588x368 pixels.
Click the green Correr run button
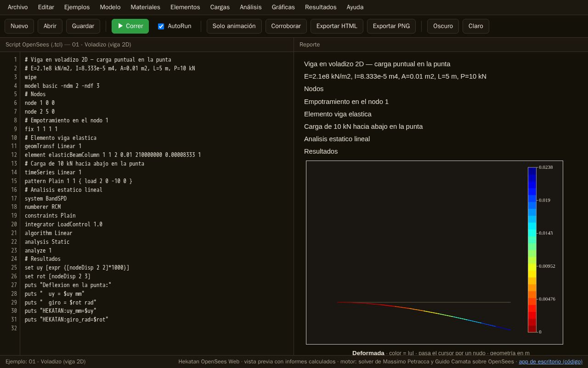pos(130,26)
